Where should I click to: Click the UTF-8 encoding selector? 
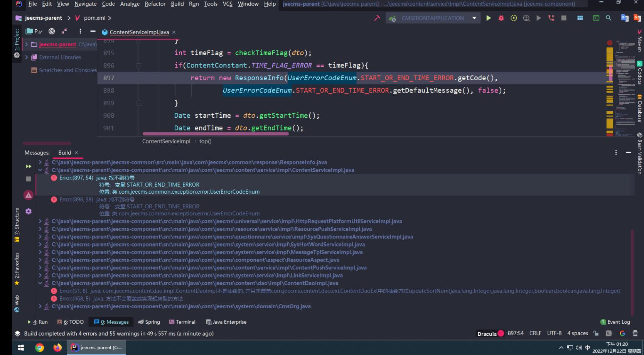[554, 333]
